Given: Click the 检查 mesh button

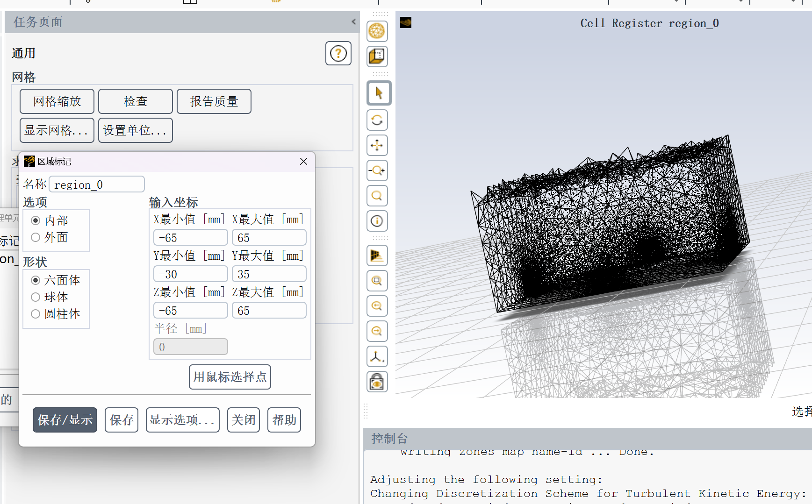Looking at the screenshot, I should (136, 101).
